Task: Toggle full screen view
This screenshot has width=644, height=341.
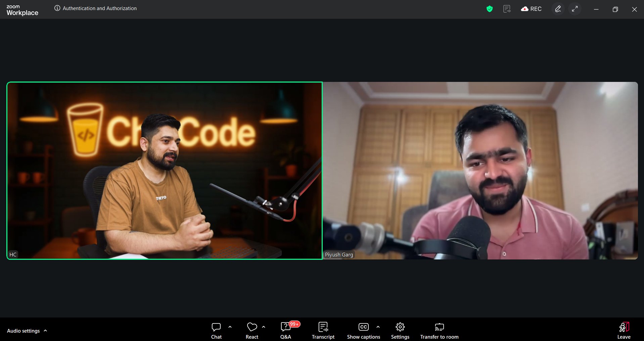Action: pyautogui.click(x=575, y=9)
